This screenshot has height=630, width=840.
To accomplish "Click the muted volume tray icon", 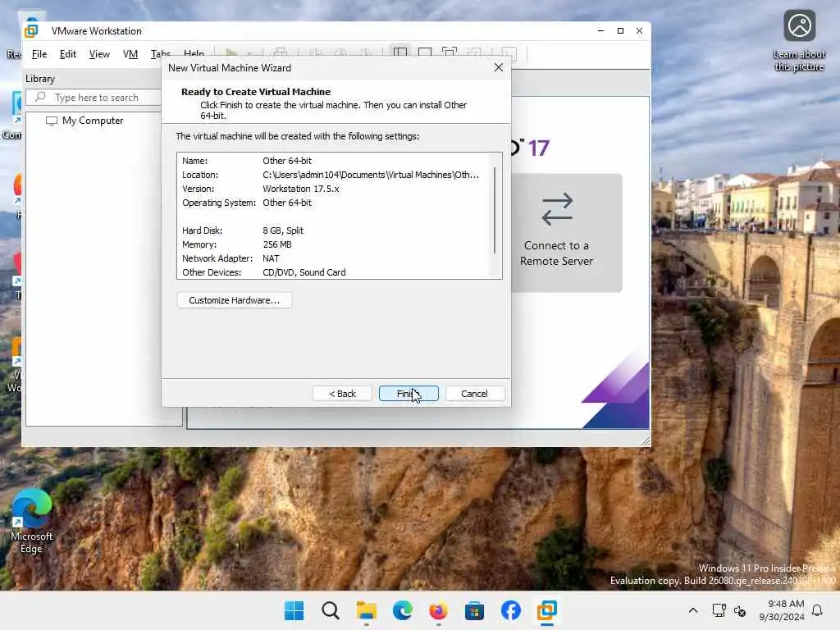I will coord(740,610).
